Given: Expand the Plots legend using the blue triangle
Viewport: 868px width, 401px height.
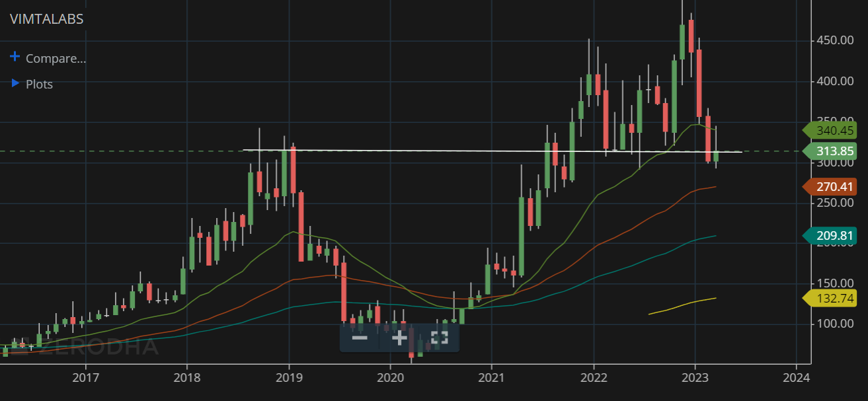Looking at the screenshot, I should (15, 83).
